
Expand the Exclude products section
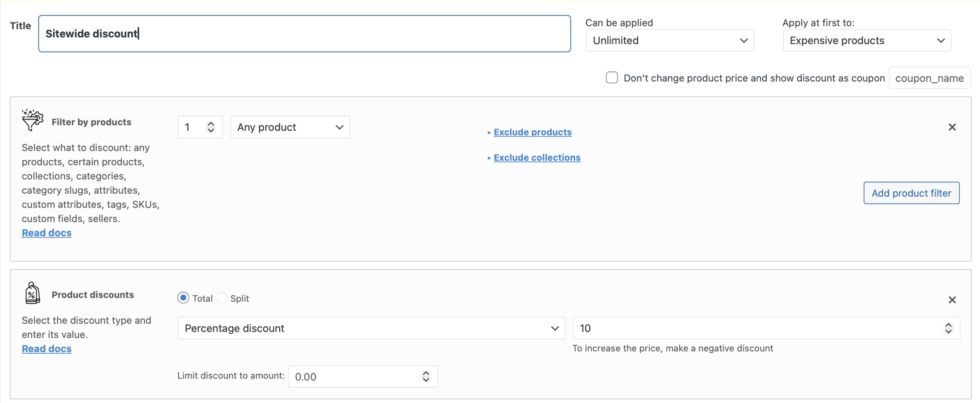[x=532, y=132]
